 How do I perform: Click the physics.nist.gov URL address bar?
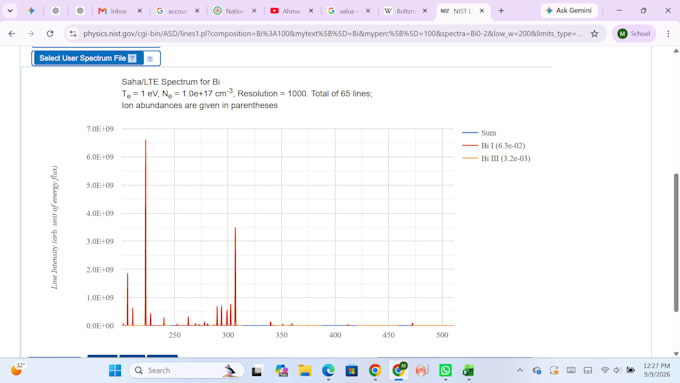tap(332, 33)
